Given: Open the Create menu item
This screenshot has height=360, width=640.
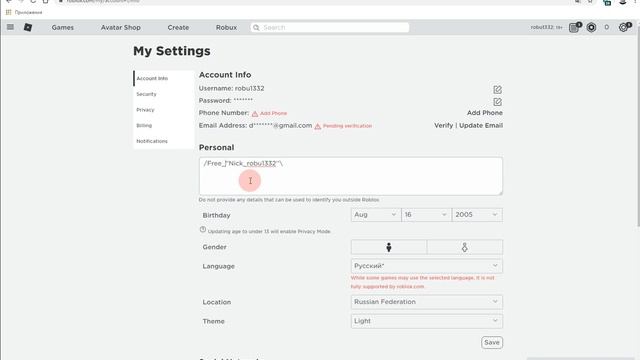Looking at the screenshot, I should point(178,27).
